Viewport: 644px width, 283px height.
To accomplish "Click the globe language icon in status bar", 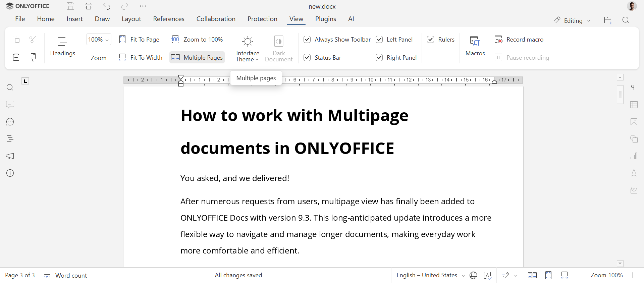I will coord(473,275).
